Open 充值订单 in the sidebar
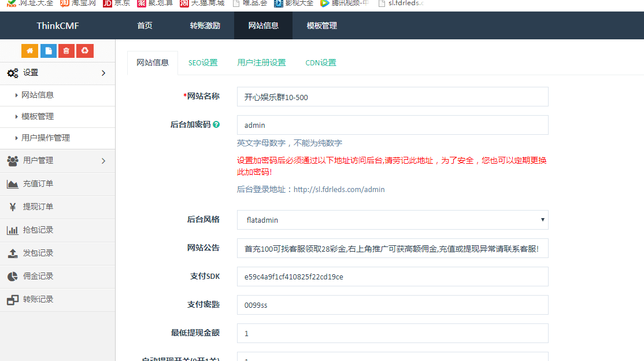 pos(38,184)
